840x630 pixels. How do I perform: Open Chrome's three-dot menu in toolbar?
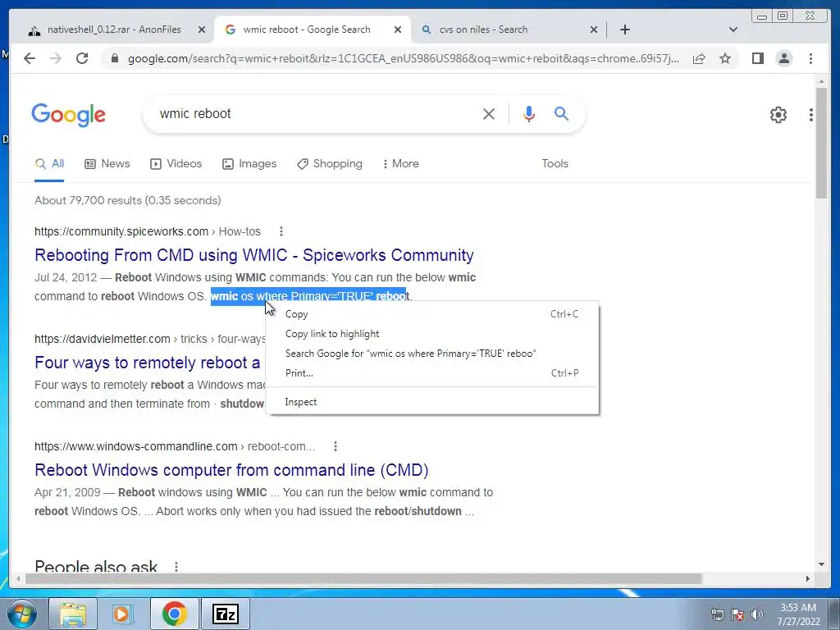pyautogui.click(x=810, y=58)
